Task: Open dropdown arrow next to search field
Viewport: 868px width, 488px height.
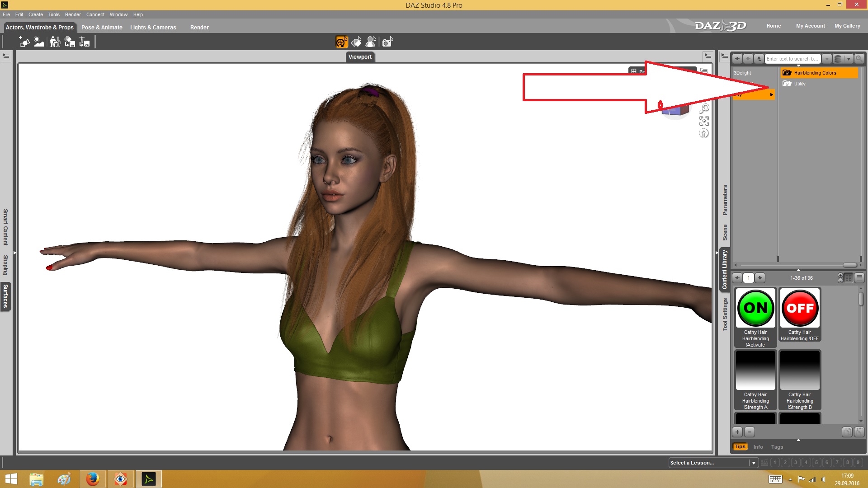Action: pos(826,59)
